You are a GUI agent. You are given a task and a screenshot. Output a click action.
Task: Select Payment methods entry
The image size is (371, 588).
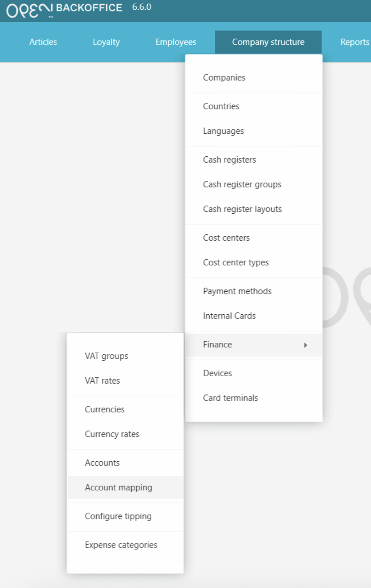tap(237, 291)
